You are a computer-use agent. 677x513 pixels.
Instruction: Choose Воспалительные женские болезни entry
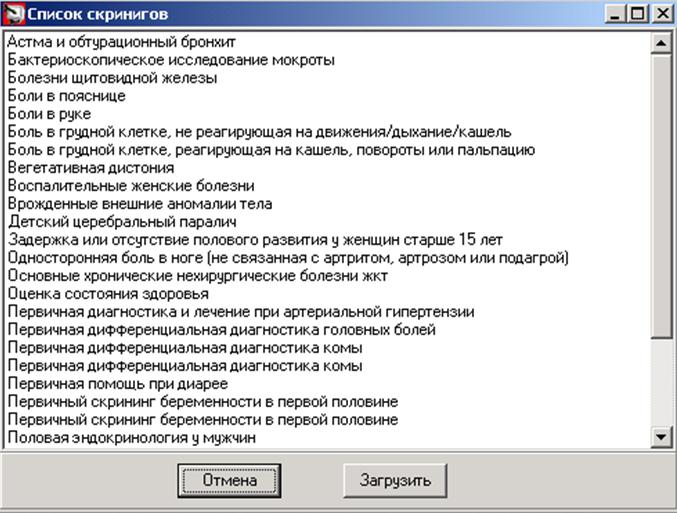(x=131, y=186)
